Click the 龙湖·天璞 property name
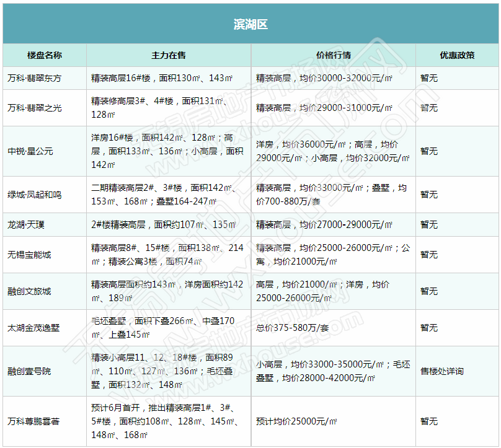Screen dimensions: 501x448 coord(26,224)
